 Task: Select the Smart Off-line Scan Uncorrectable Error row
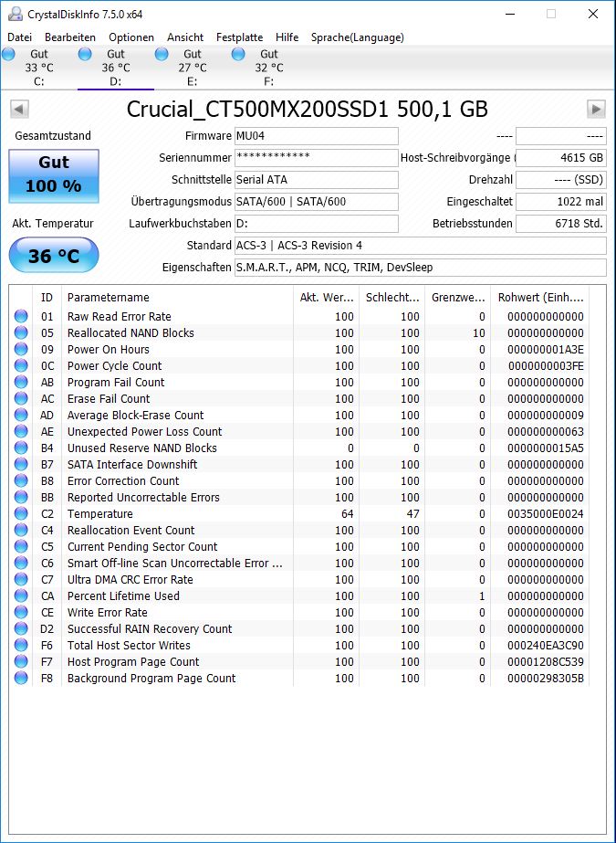tap(299, 563)
